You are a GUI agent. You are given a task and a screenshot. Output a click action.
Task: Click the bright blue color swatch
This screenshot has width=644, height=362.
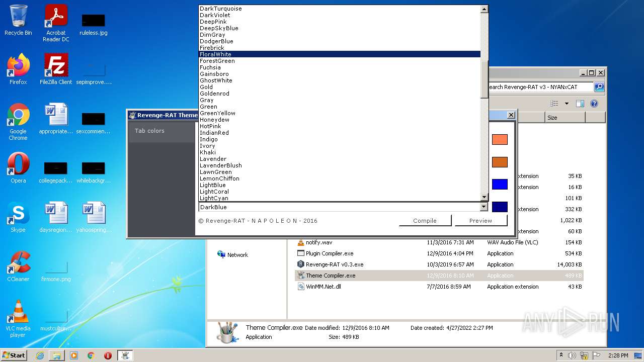500,185
